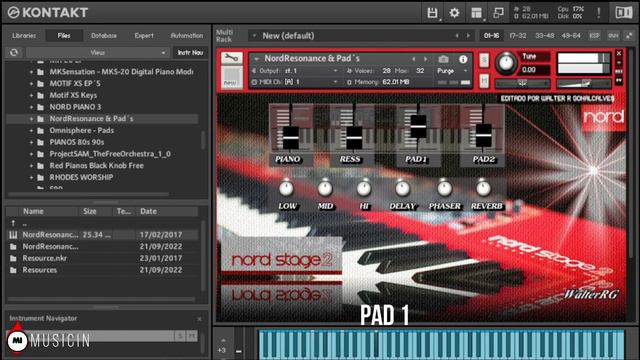Remove instrument with the X in header

(x=619, y=53)
